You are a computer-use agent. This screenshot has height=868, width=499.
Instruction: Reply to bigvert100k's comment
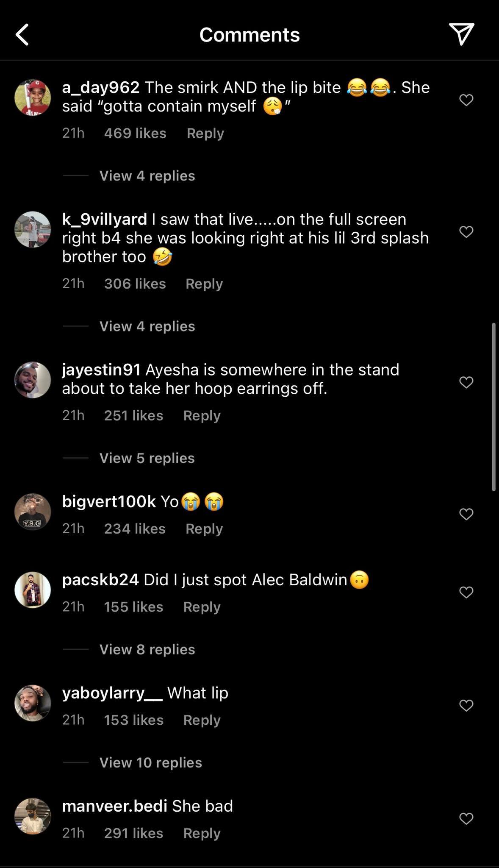204,529
